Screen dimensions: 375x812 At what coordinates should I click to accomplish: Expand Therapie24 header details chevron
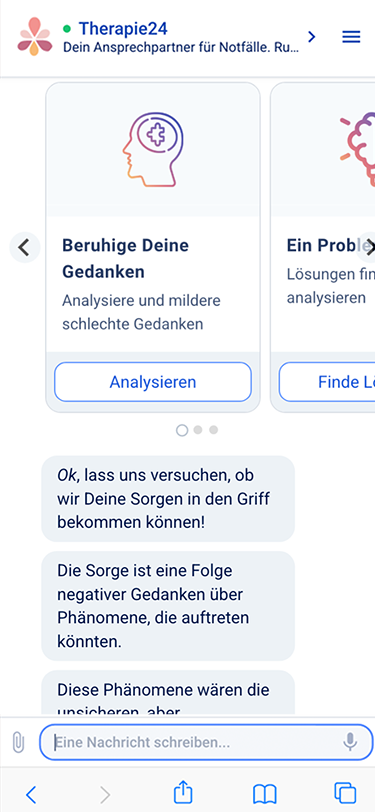[311, 37]
